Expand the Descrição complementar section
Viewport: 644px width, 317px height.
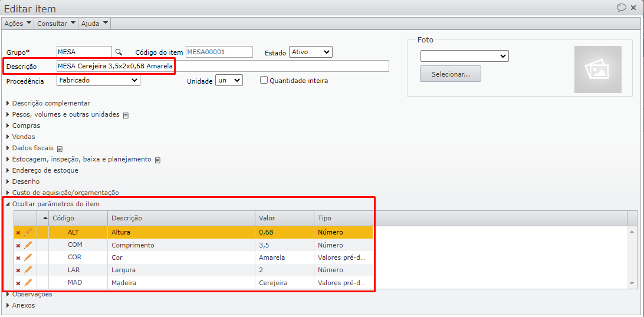48,103
